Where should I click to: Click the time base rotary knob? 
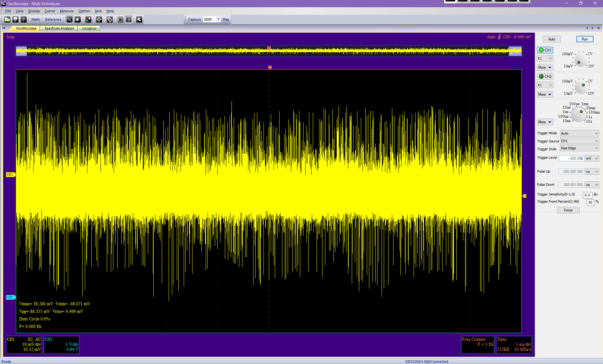coord(579,115)
